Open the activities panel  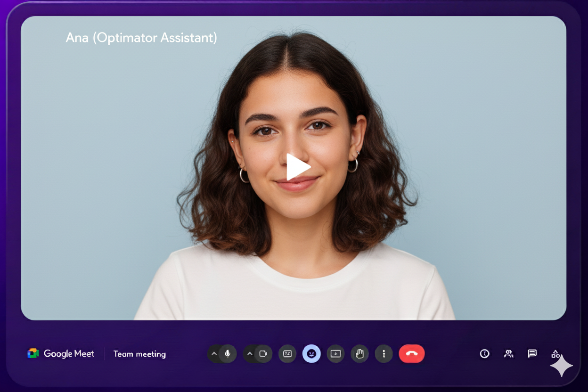pyautogui.click(x=556, y=353)
